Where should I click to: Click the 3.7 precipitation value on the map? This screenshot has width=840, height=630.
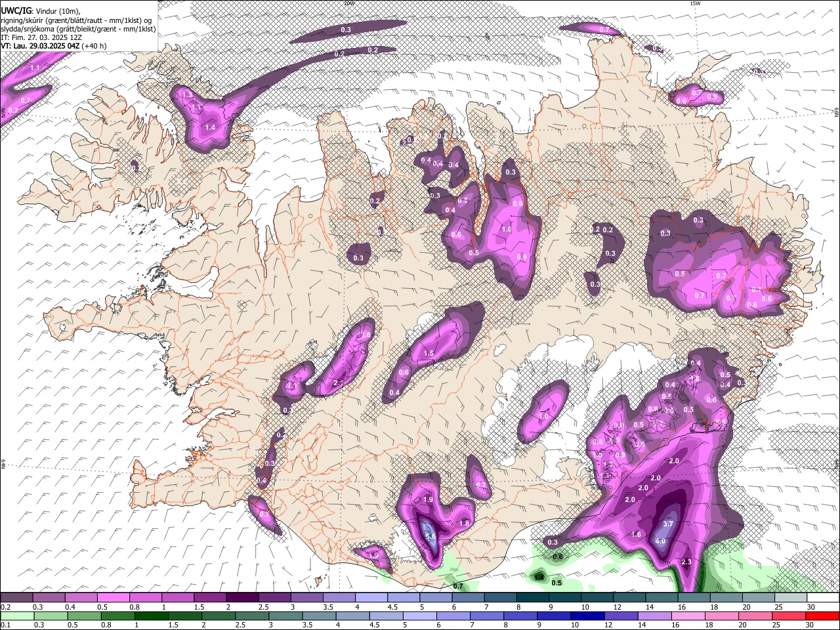tap(668, 524)
